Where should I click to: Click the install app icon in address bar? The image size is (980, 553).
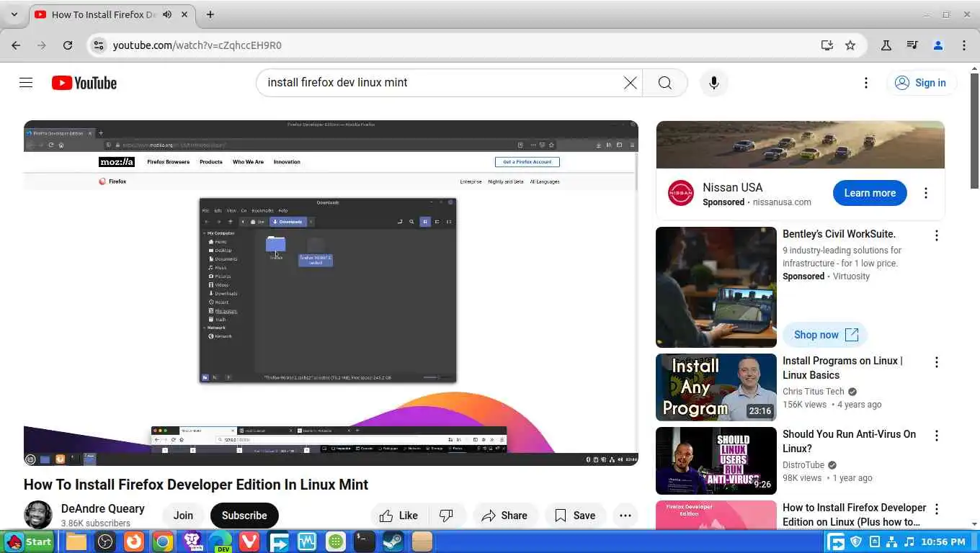[x=827, y=45]
